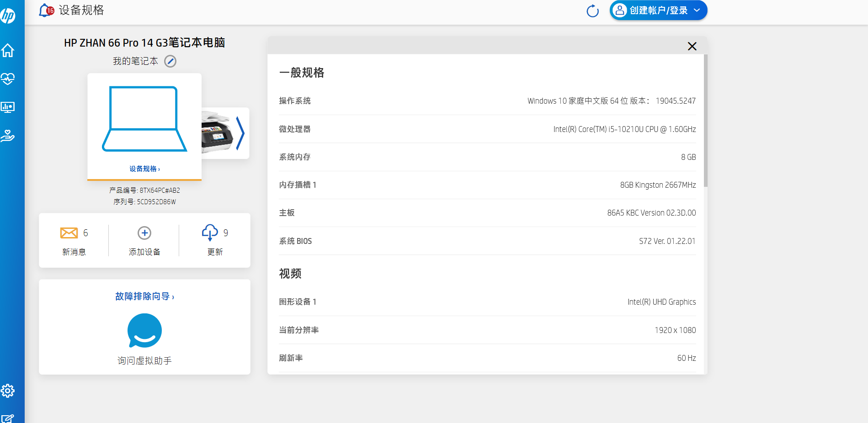Click the refresh circular arrow icon
Image resolution: width=868 pixels, height=423 pixels.
(x=593, y=11)
